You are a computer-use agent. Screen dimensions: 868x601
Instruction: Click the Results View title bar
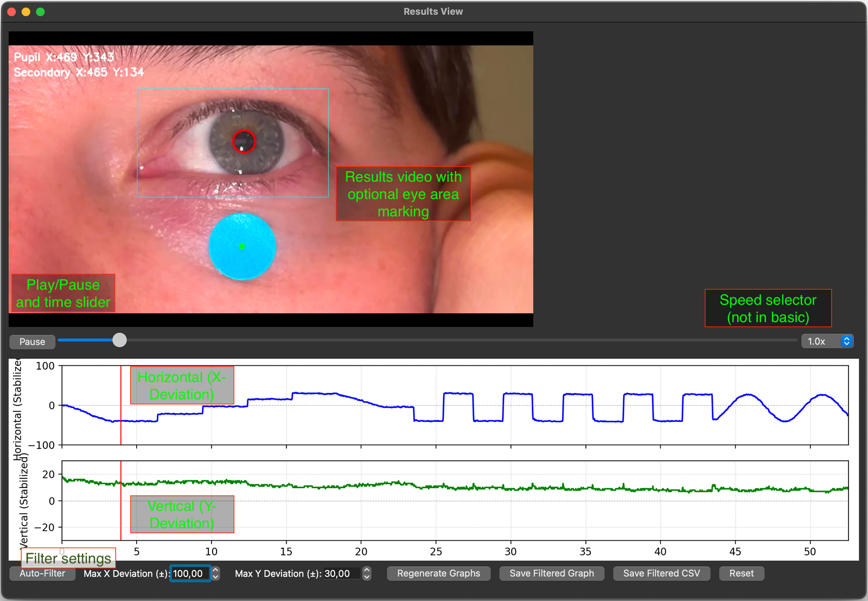(x=432, y=11)
